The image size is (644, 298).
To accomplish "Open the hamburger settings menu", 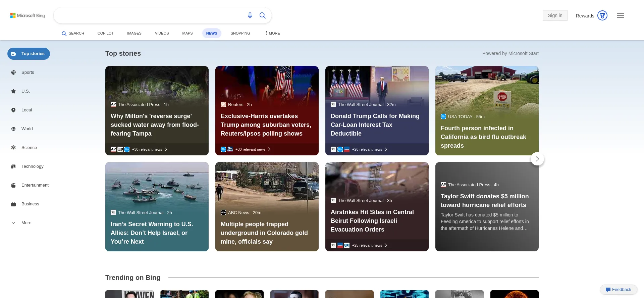I will [x=621, y=15].
